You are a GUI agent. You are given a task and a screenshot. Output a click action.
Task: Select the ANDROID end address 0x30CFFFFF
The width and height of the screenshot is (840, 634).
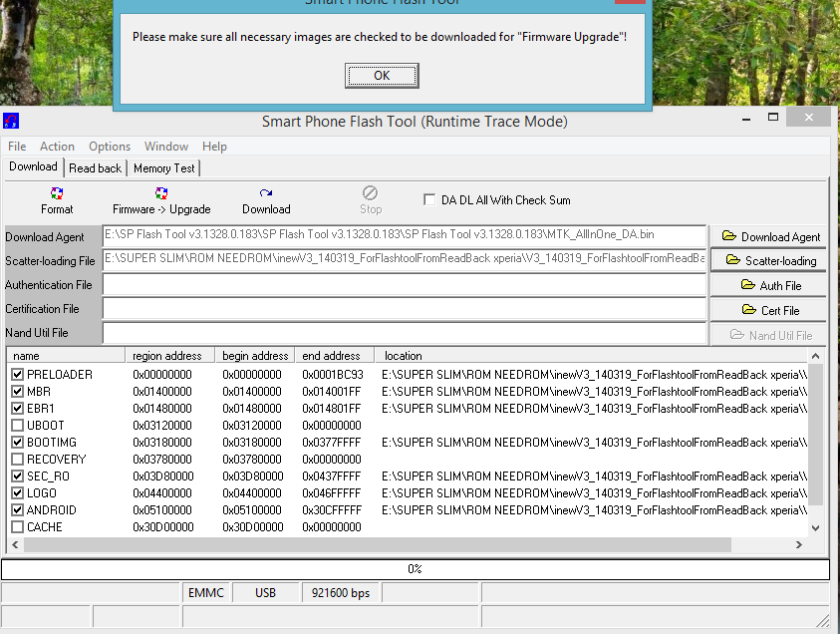332,510
